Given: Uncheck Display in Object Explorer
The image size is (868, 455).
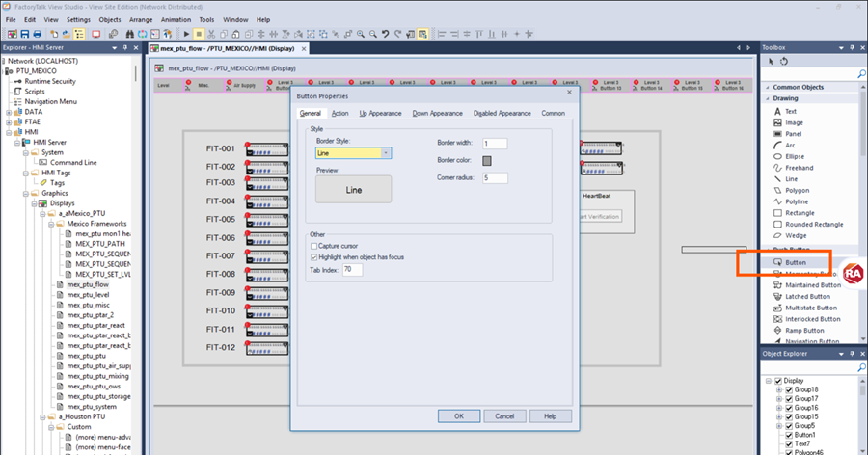Looking at the screenshot, I should [x=778, y=381].
